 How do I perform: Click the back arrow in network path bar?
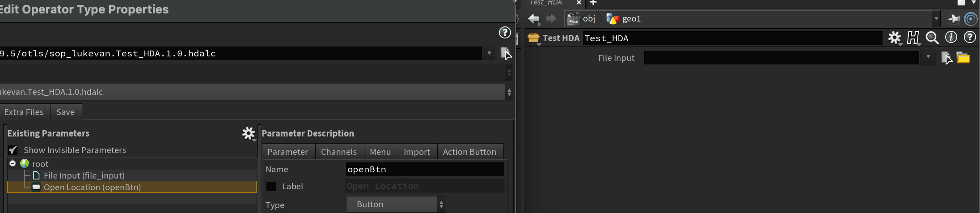pos(533,19)
